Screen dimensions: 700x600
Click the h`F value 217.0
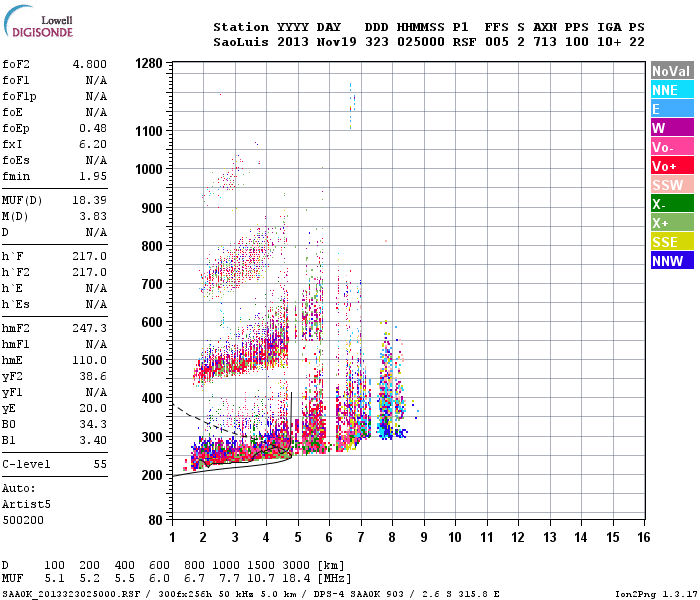point(90,256)
